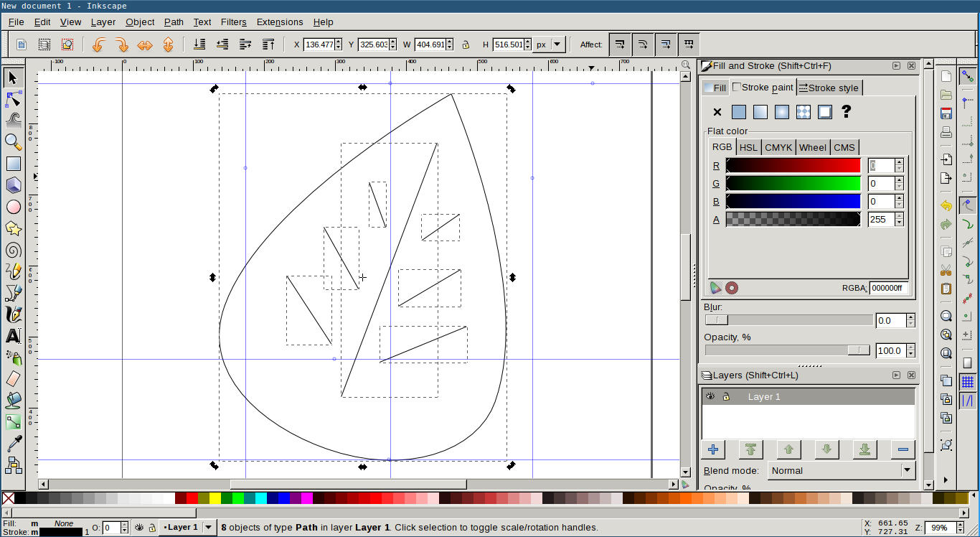Increase the R channel value spinner
980x537 pixels.
point(899,162)
